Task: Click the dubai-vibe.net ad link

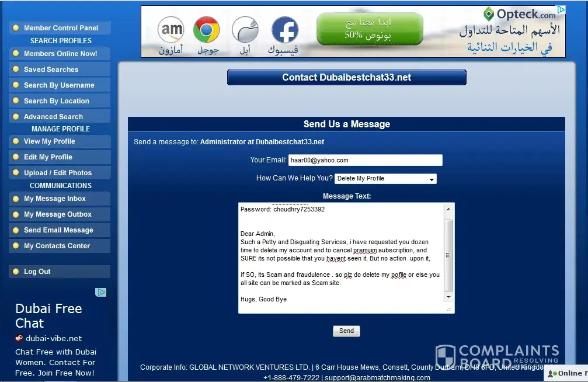Action: pos(54,338)
